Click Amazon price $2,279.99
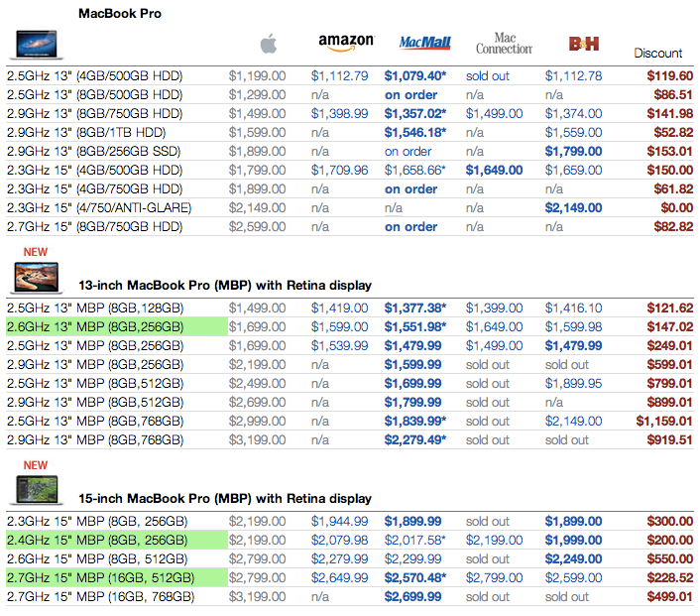The height and width of the screenshot is (616, 700). point(339,559)
